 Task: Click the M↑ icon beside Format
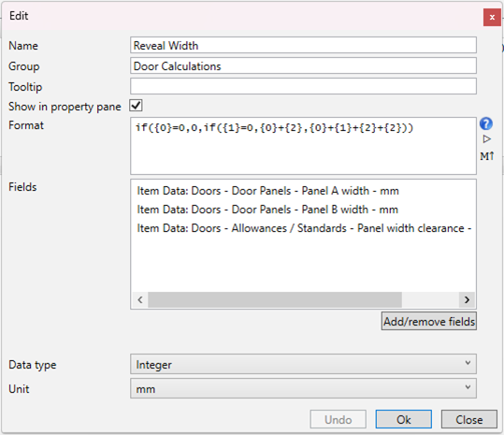point(486,156)
